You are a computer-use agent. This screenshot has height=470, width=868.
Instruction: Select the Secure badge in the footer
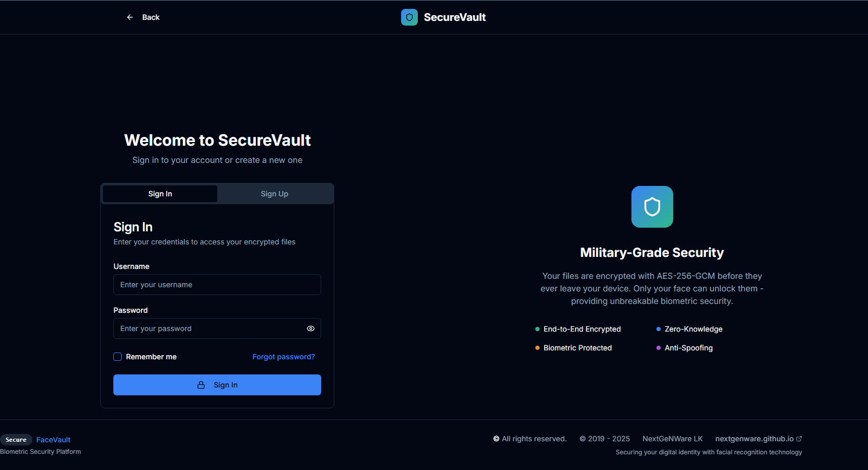16,439
